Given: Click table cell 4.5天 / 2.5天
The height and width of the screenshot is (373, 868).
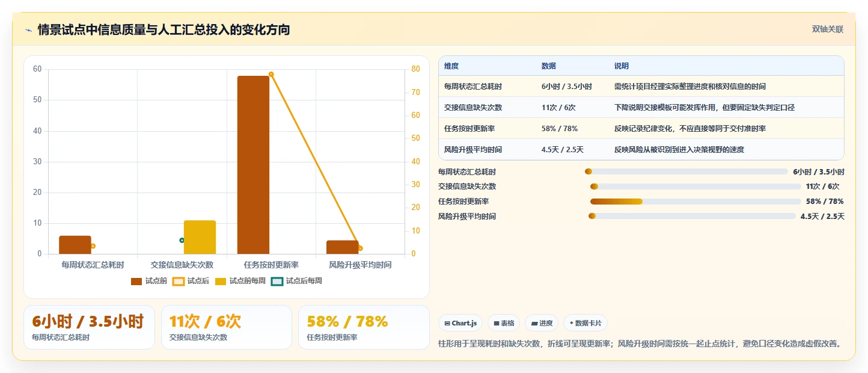Looking at the screenshot, I should (x=563, y=150).
